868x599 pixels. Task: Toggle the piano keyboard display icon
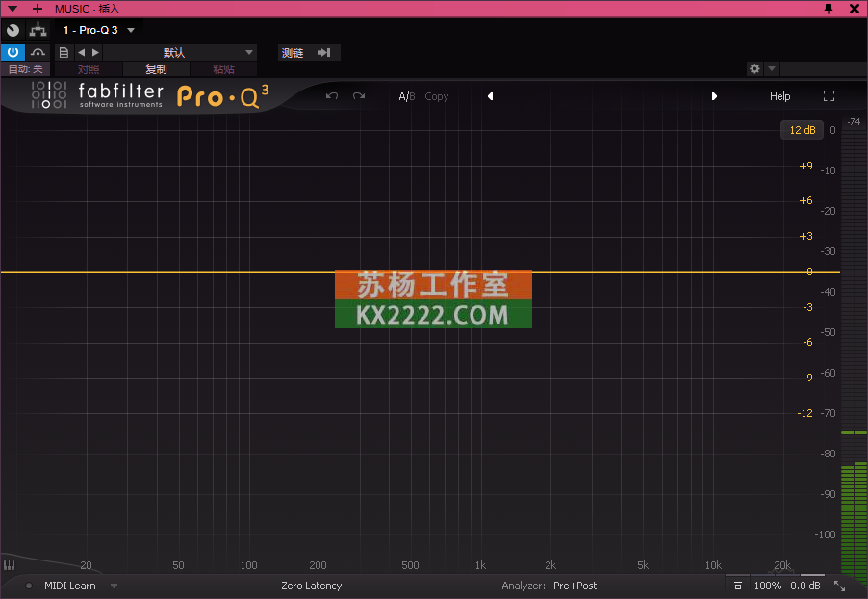click(x=10, y=565)
